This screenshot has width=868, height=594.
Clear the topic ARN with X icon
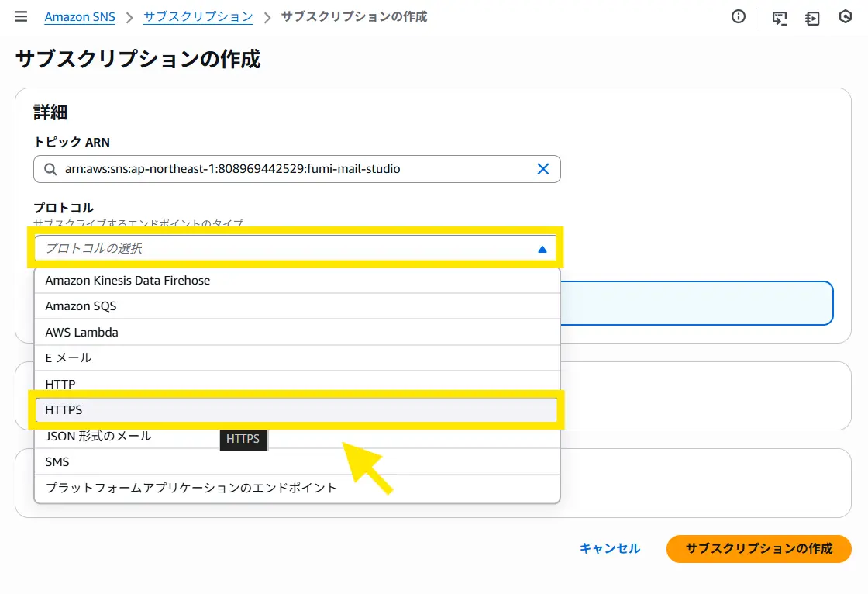[543, 169]
